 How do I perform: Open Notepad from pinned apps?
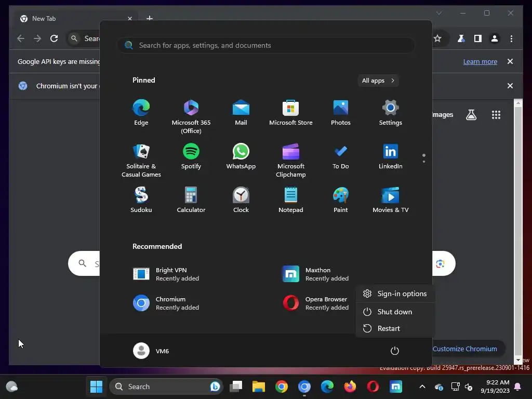(291, 200)
